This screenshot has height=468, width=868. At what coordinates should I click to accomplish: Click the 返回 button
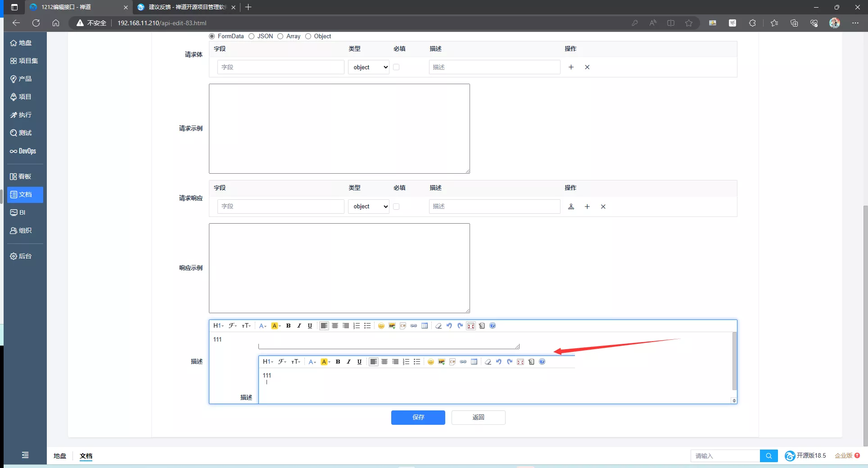(x=478, y=418)
